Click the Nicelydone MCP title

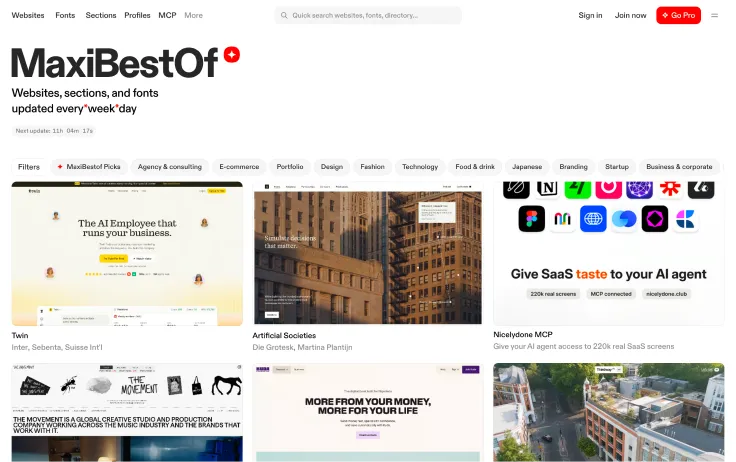coord(523,334)
